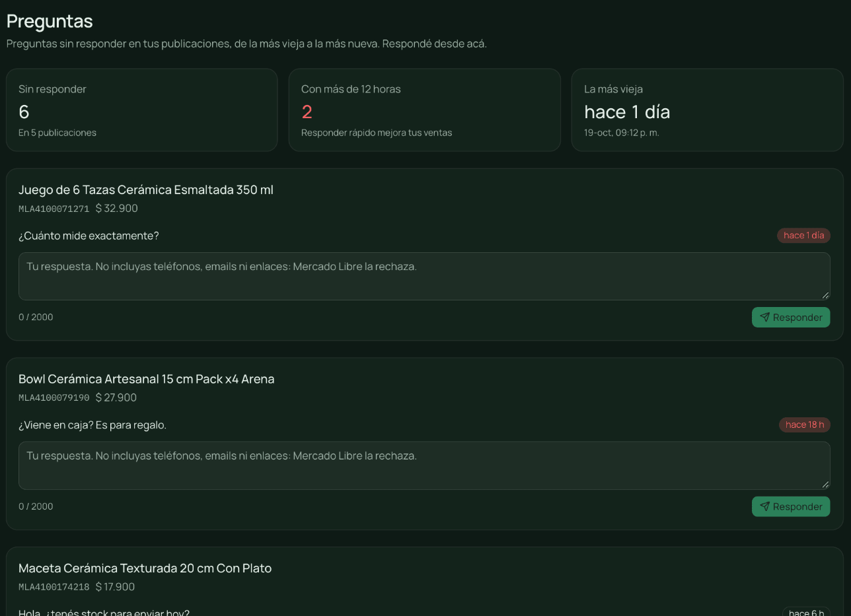Click the Responder button for the Tazas question
The width and height of the screenshot is (851, 616).
(791, 317)
